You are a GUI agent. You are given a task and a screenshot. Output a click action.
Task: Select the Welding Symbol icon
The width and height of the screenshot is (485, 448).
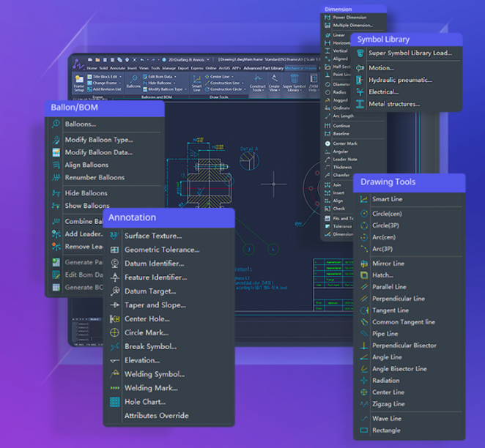[114, 374]
